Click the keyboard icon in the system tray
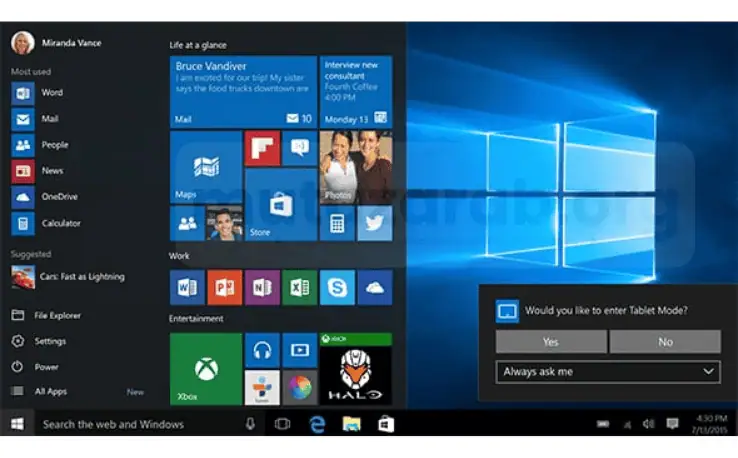The width and height of the screenshot is (738, 458). click(603, 424)
